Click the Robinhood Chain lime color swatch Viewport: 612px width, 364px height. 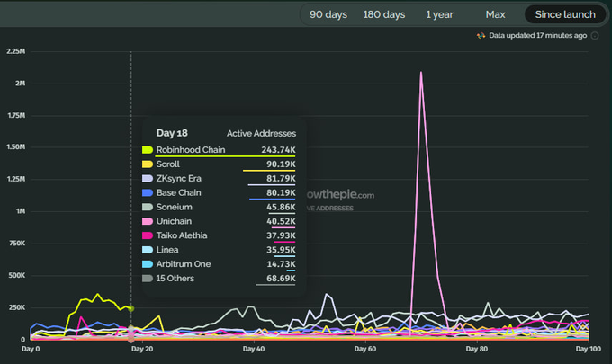[148, 150]
